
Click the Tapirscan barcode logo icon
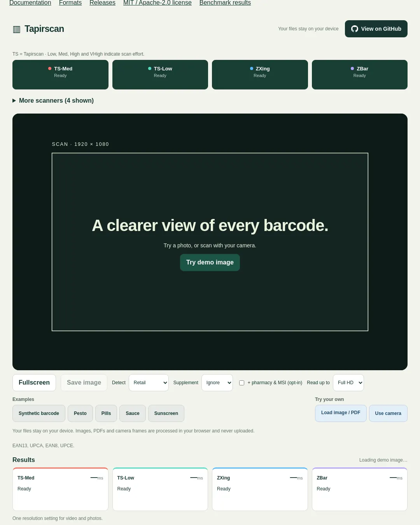pyautogui.click(x=17, y=29)
